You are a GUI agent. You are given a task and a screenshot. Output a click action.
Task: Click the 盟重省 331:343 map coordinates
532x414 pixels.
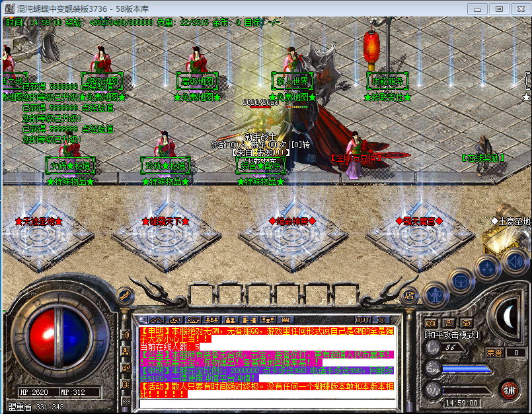(36, 407)
